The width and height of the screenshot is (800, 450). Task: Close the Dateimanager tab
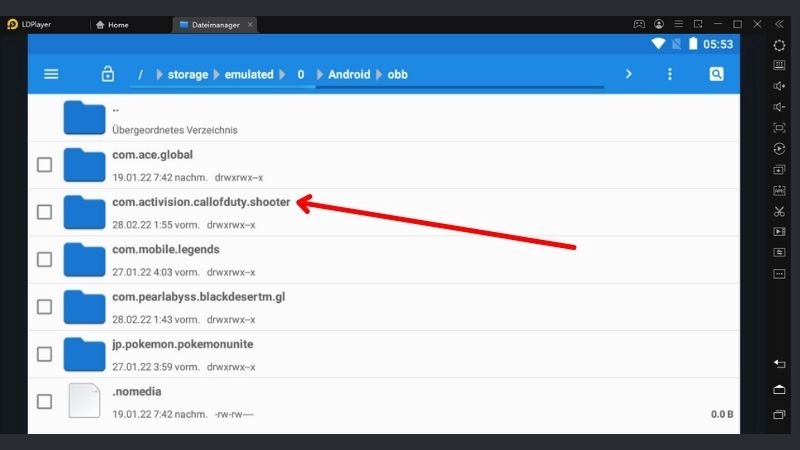[x=250, y=24]
